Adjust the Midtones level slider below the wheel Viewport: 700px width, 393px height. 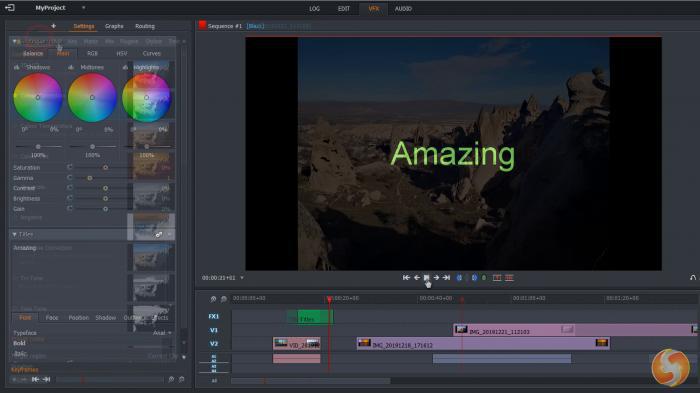click(x=92, y=146)
